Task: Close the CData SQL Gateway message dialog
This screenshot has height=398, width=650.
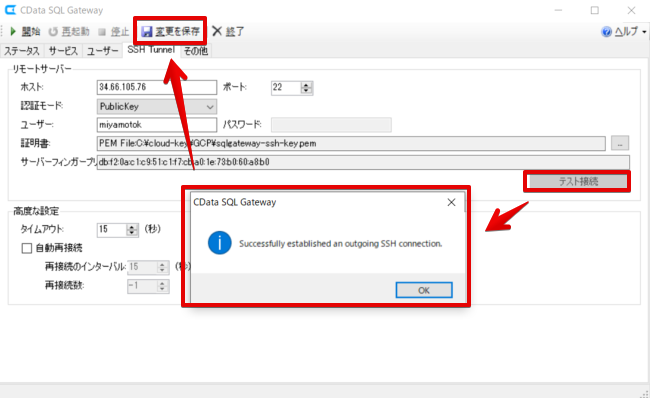Action: [x=451, y=202]
